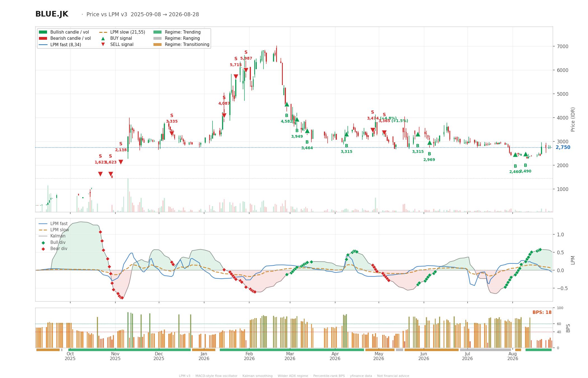
Task: Click the Mar 2026 date axis label
Action: (290, 356)
